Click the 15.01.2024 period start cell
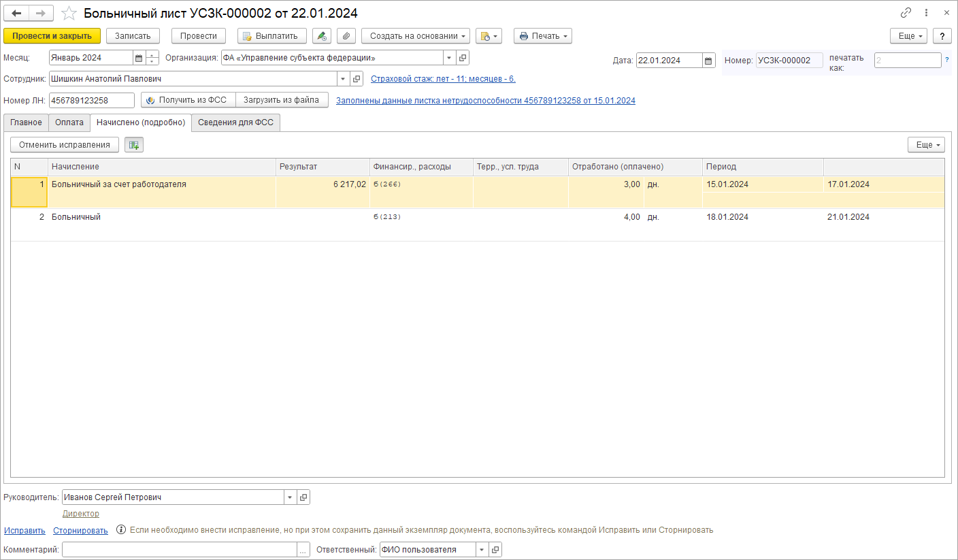This screenshot has width=958, height=560. [763, 184]
